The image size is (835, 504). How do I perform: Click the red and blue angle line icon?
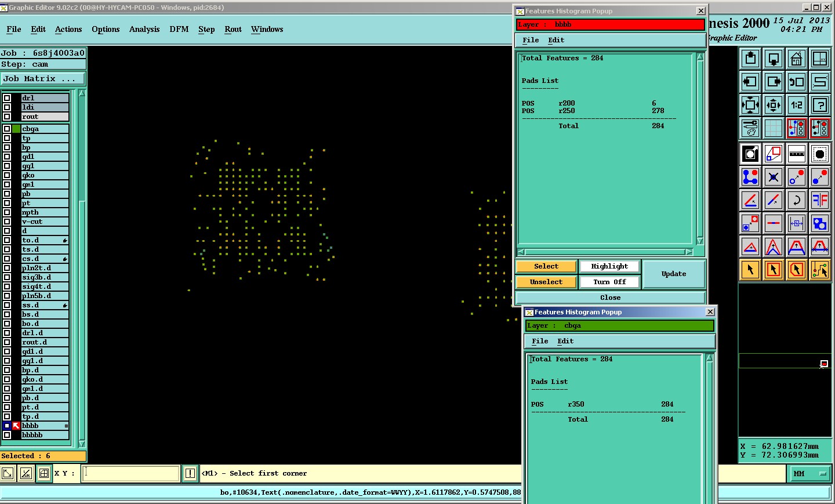[750, 200]
